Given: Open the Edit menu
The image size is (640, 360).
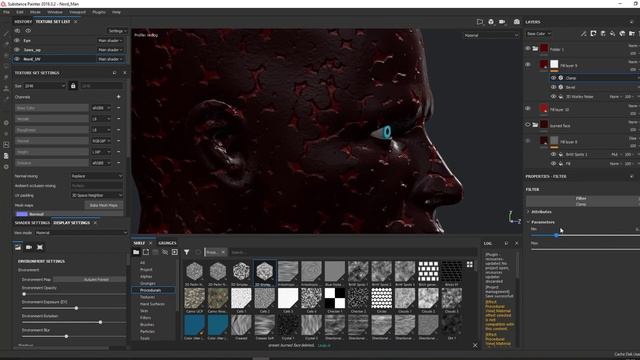Looking at the screenshot, I should click(x=20, y=12).
